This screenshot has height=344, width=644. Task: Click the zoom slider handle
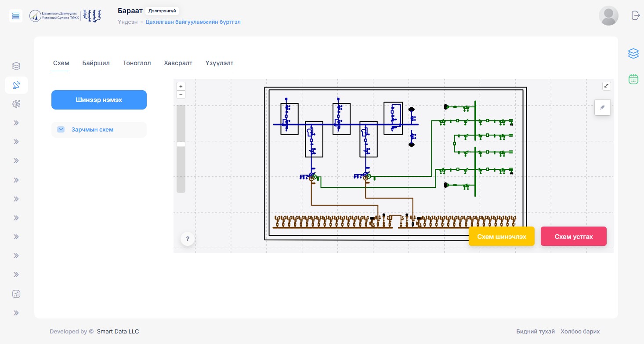tap(181, 144)
